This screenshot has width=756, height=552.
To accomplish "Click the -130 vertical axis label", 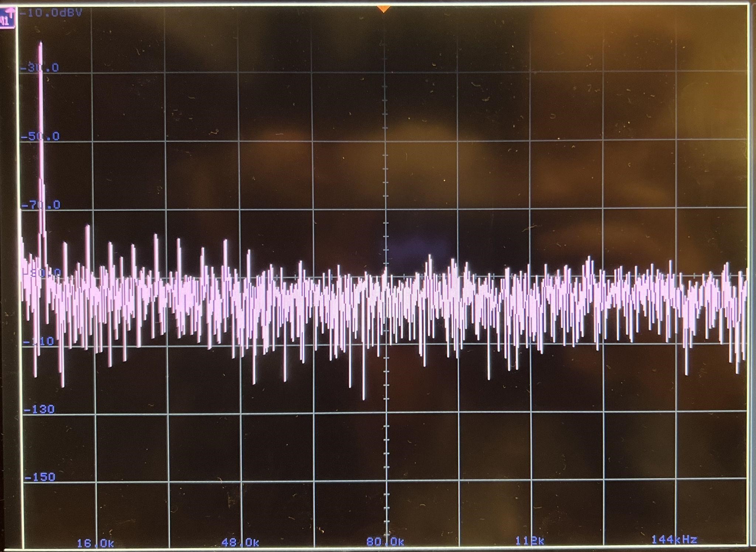I will (39, 409).
